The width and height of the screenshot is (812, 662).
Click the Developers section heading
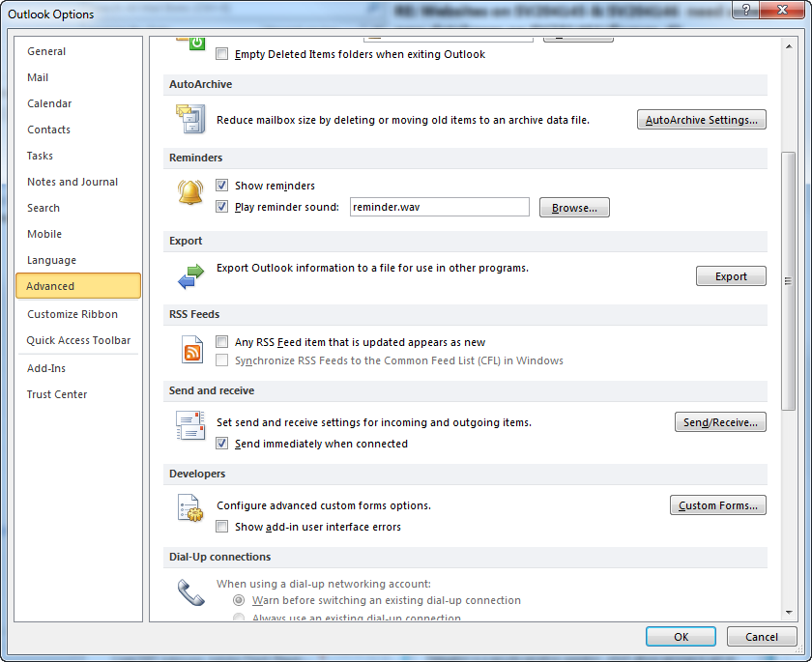(197, 475)
